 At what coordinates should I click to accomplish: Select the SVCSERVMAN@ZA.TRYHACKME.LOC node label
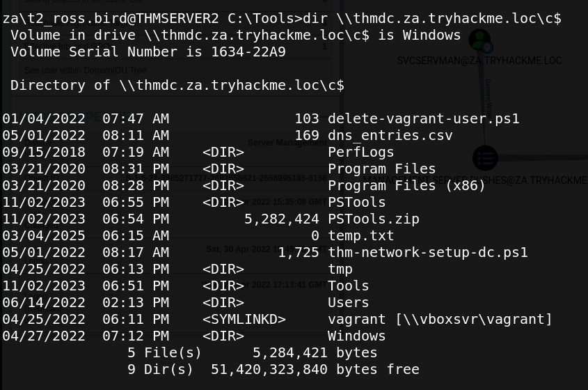pos(479,61)
